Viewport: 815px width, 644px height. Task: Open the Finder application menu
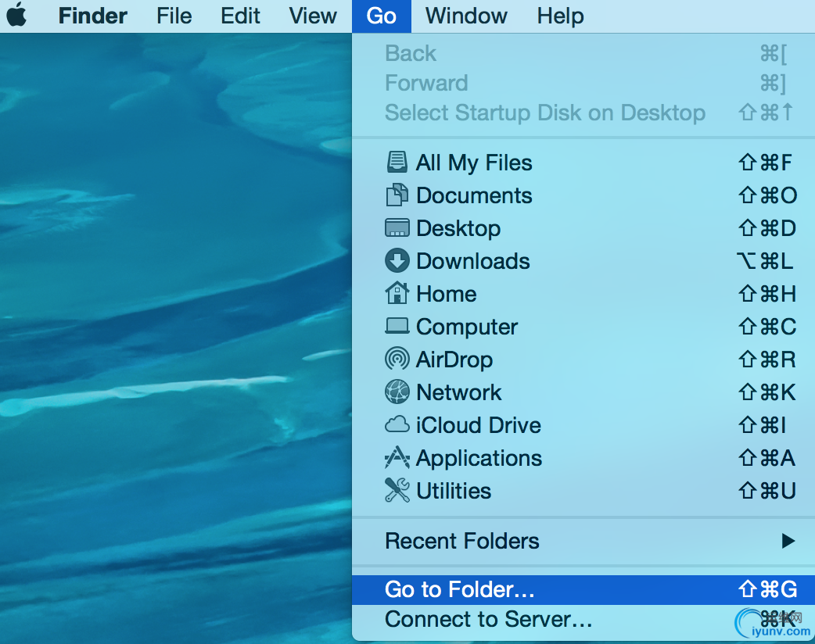click(92, 16)
